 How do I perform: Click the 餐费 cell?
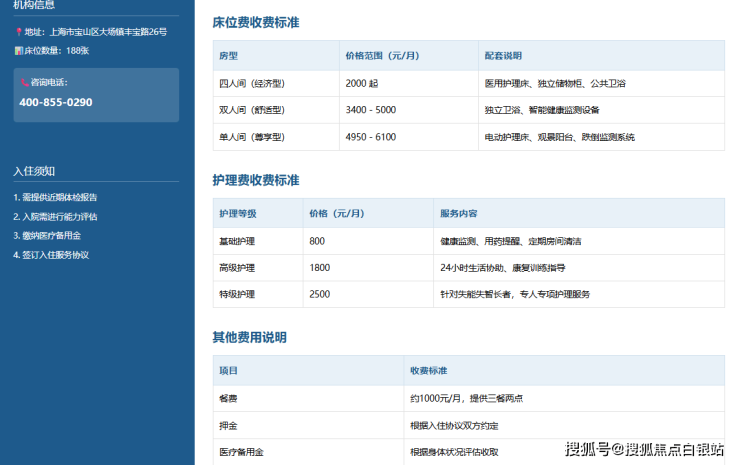click(308, 398)
